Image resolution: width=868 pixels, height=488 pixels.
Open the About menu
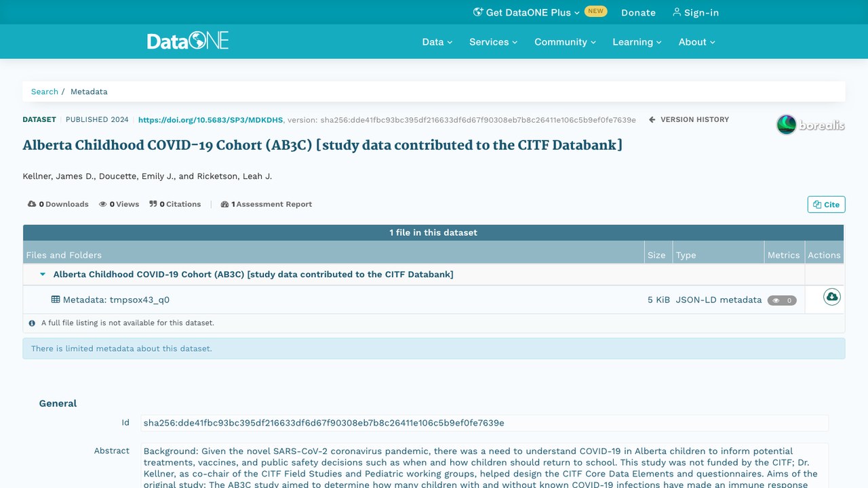(697, 42)
